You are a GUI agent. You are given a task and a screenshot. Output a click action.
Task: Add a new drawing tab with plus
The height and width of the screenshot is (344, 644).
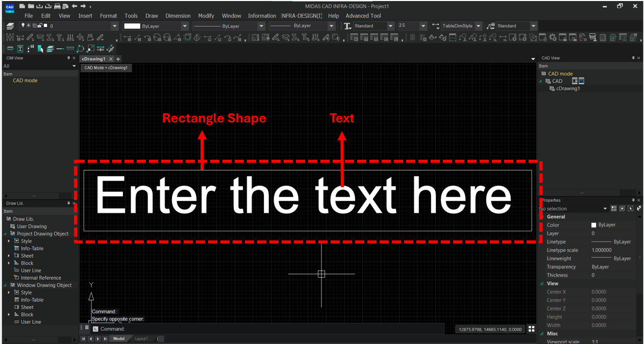pos(118,59)
